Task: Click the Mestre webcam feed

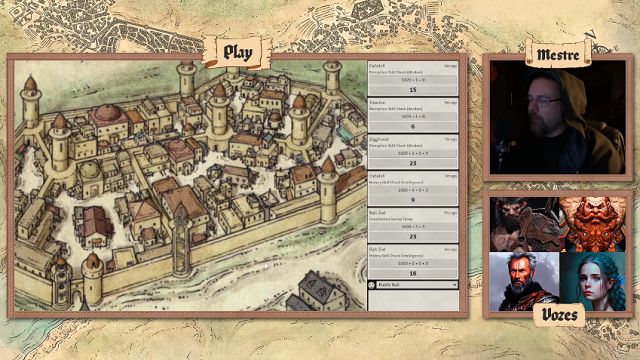Action: coord(558,118)
